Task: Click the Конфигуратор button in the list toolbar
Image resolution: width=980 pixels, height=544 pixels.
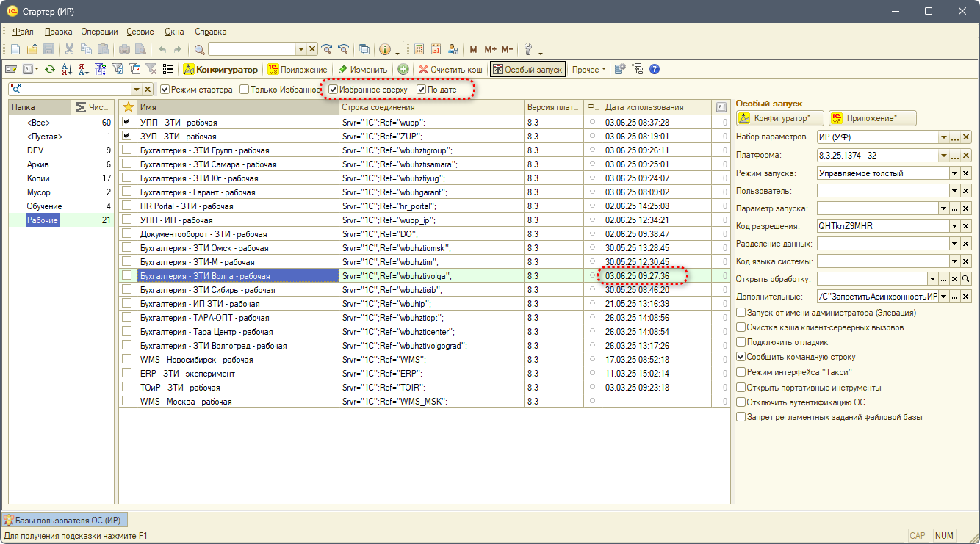Action: pos(220,69)
